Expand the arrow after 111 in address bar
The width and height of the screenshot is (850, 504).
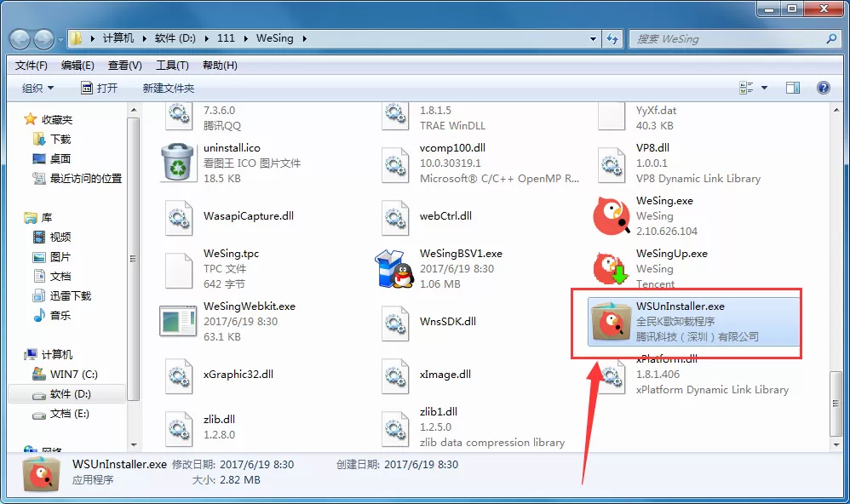[246, 38]
